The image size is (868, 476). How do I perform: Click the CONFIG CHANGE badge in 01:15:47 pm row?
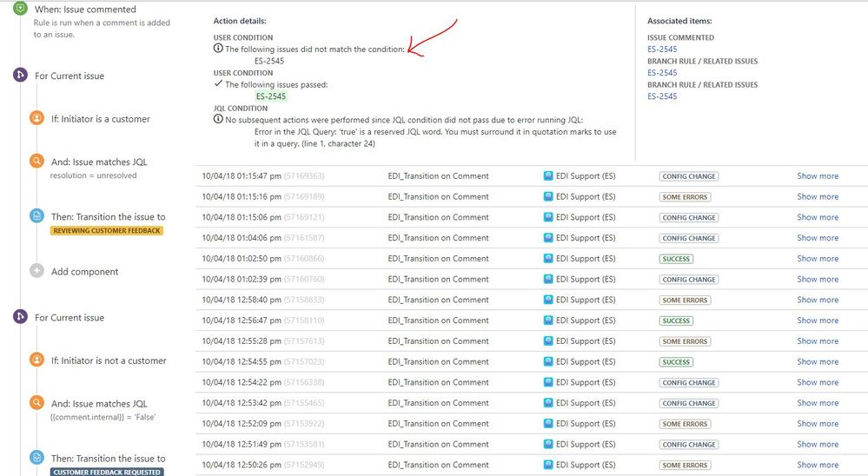(689, 176)
